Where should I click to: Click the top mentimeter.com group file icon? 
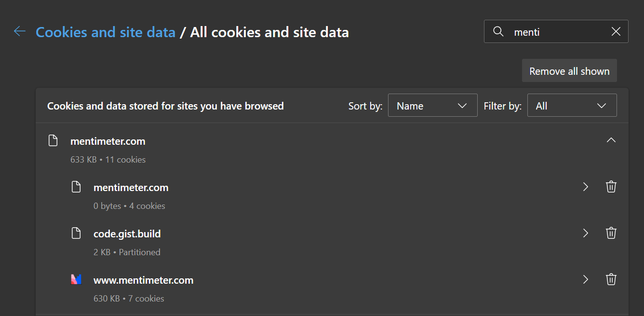pos(53,141)
